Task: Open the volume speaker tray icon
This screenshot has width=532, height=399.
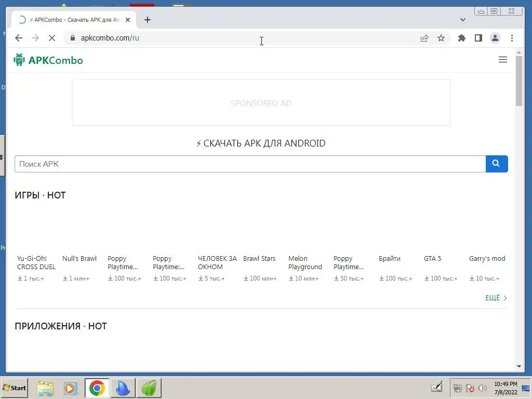Action: point(482,388)
